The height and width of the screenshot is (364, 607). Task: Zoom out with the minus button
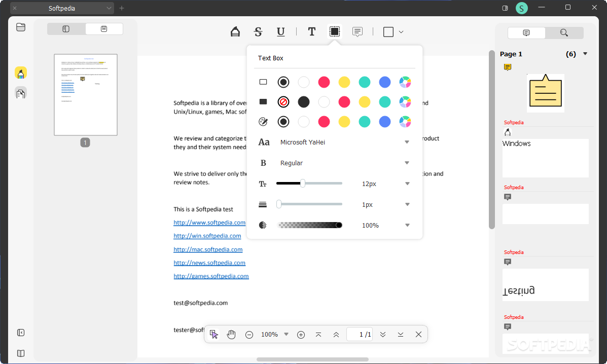249,335
